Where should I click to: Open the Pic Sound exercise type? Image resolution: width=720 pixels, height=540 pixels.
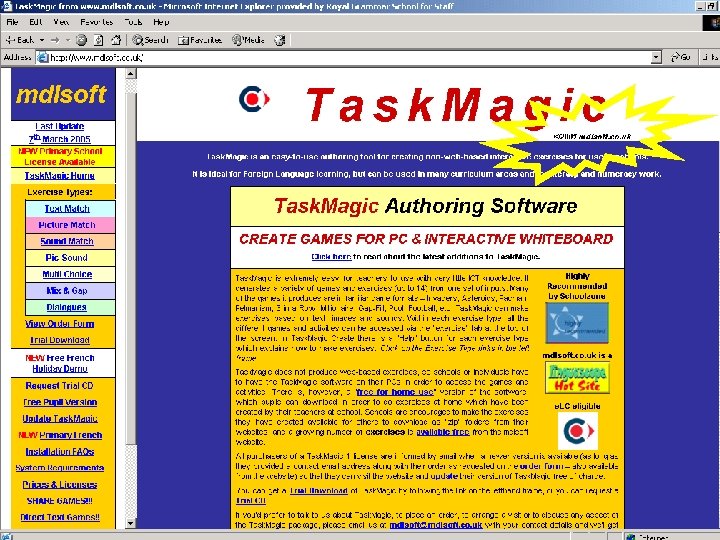coord(67,258)
